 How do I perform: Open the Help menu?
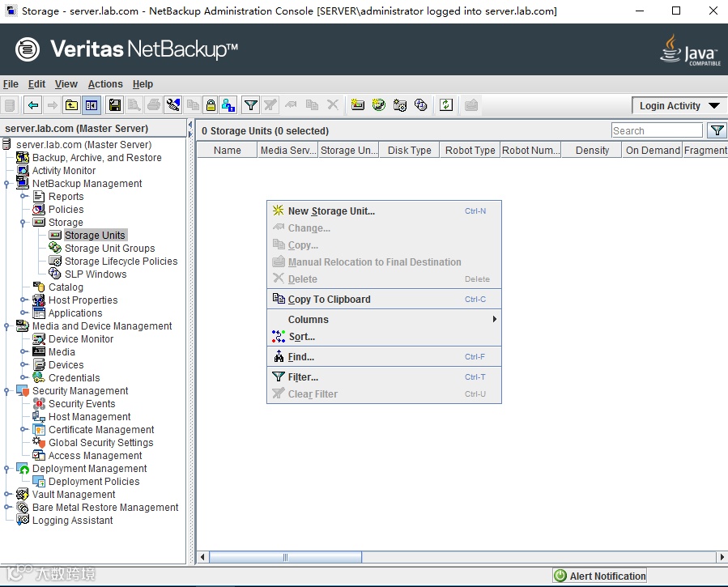pyautogui.click(x=143, y=84)
